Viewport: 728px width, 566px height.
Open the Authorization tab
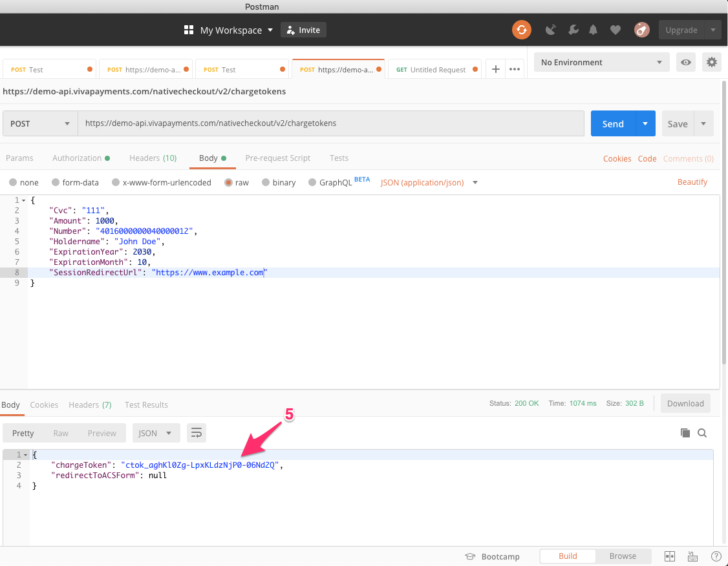click(x=81, y=158)
